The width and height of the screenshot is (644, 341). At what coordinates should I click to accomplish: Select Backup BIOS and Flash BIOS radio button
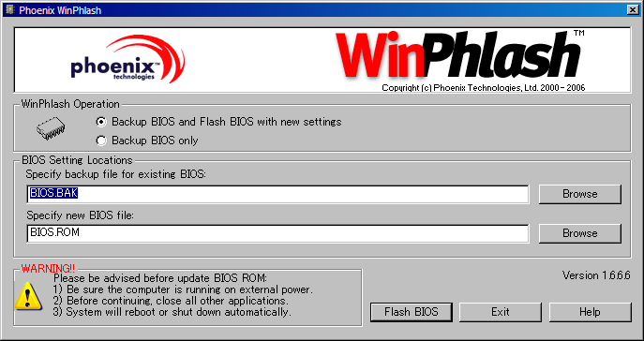[x=101, y=122]
